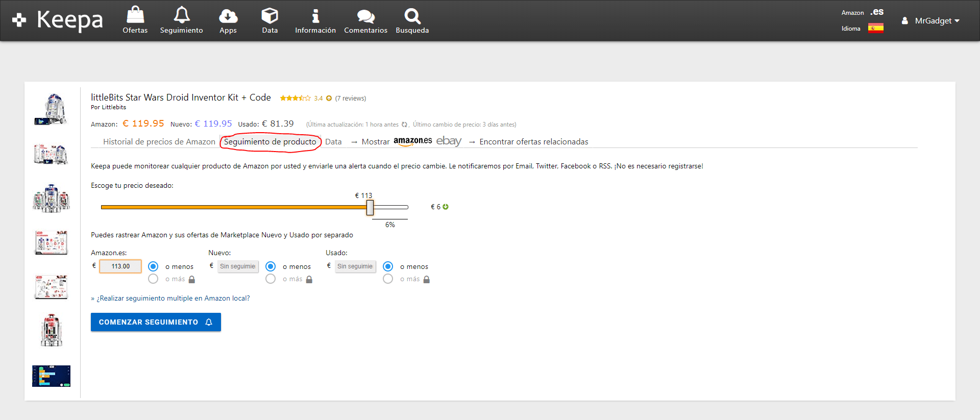
Task: Click the orange icon next to 3.4 rating
Action: 329,98
